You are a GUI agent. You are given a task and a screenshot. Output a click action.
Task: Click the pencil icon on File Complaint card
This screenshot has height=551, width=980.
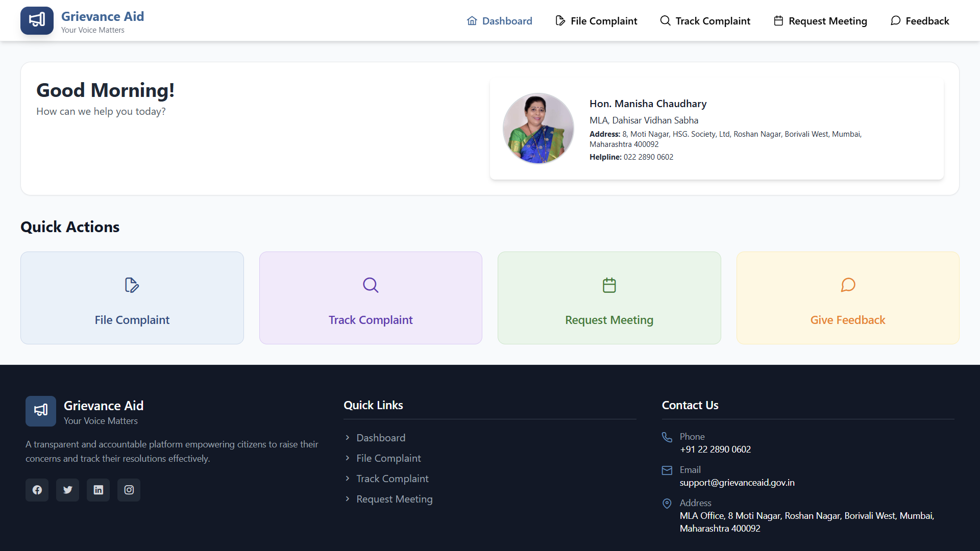(x=132, y=285)
